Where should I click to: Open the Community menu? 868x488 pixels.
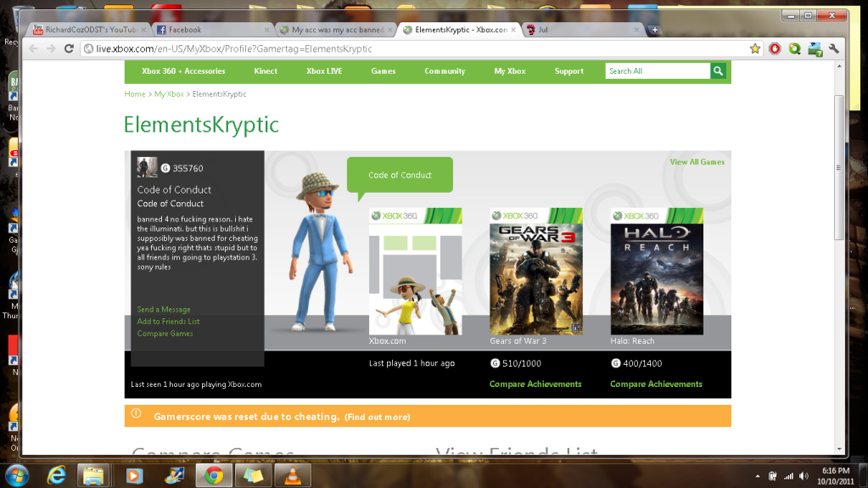(445, 71)
